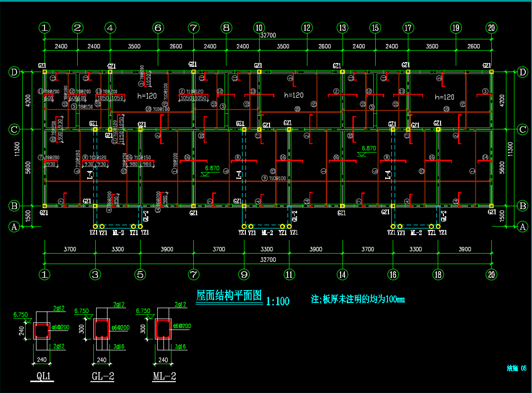532x393 pixels.
Task: Select grid axis bubble 16 at bottom
Action: pyautogui.click(x=393, y=274)
